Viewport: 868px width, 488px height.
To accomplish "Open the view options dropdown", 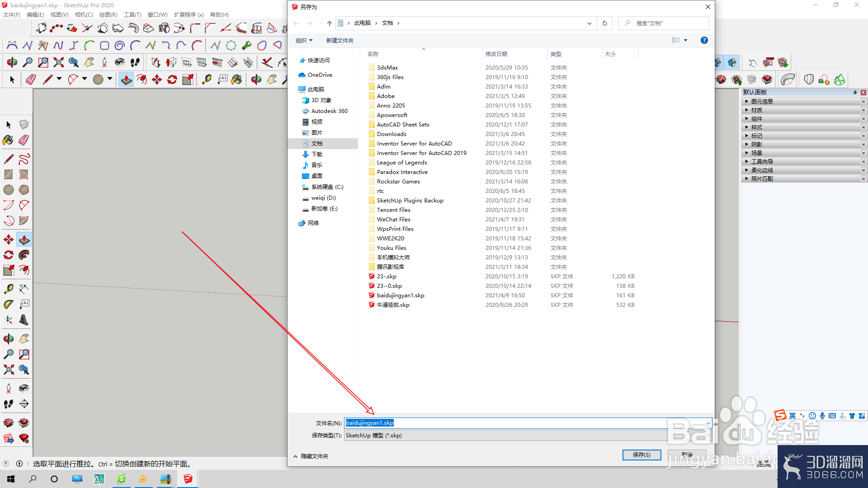I will click(x=685, y=40).
